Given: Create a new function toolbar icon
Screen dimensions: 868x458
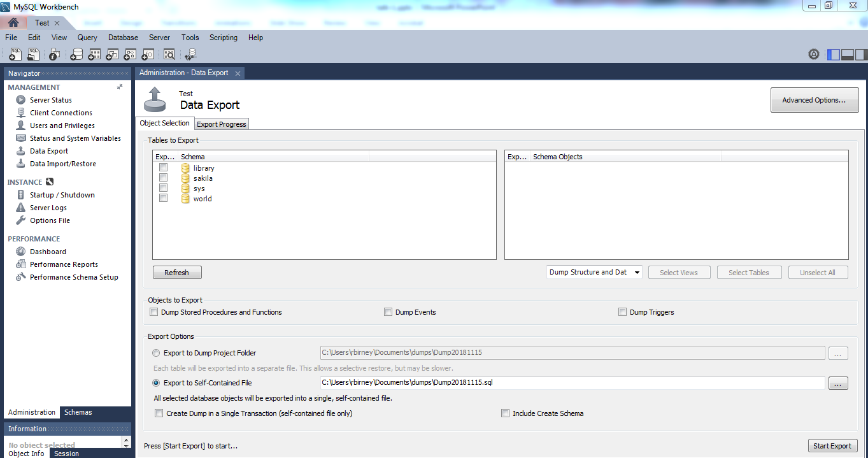Looking at the screenshot, I should coord(148,54).
